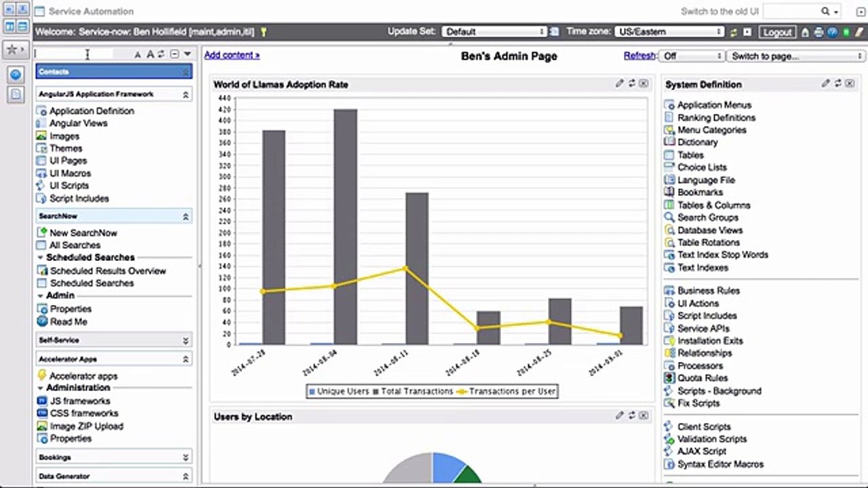The width and height of the screenshot is (868, 488).
Task: Open the star favorites button
Action: click(16, 49)
